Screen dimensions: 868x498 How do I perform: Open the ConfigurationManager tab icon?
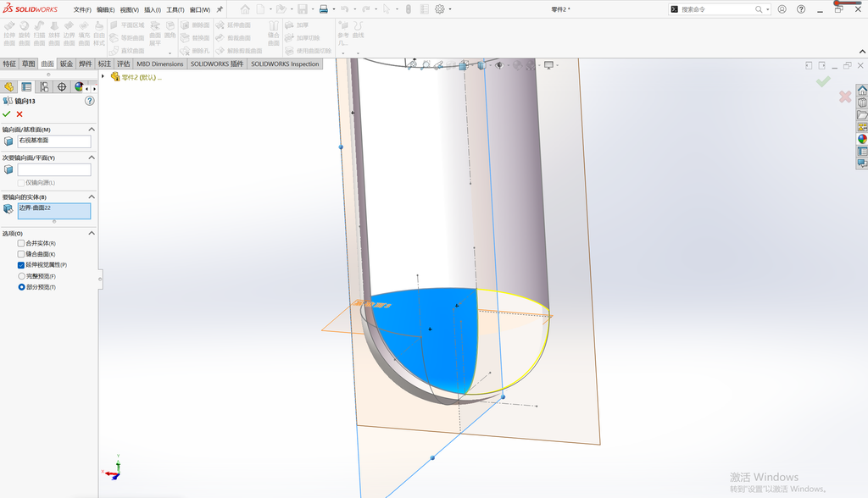point(44,87)
